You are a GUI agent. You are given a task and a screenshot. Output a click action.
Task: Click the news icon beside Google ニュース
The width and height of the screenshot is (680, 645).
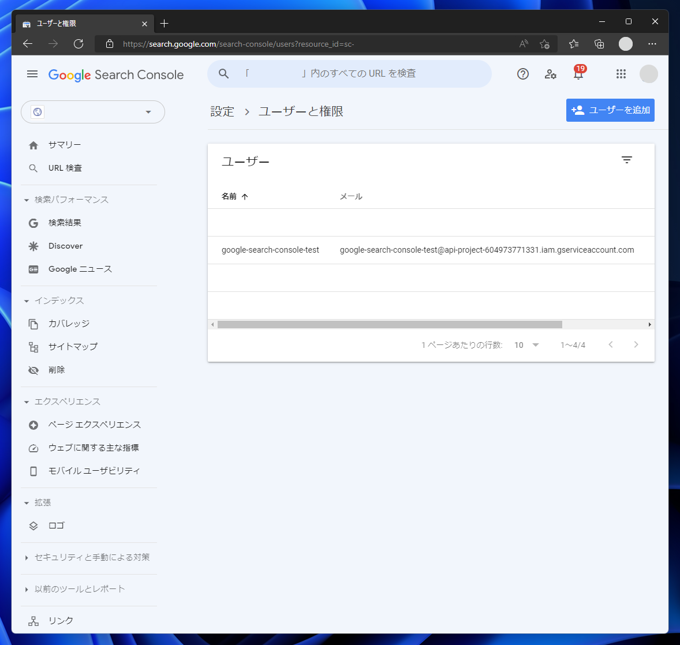coord(33,269)
